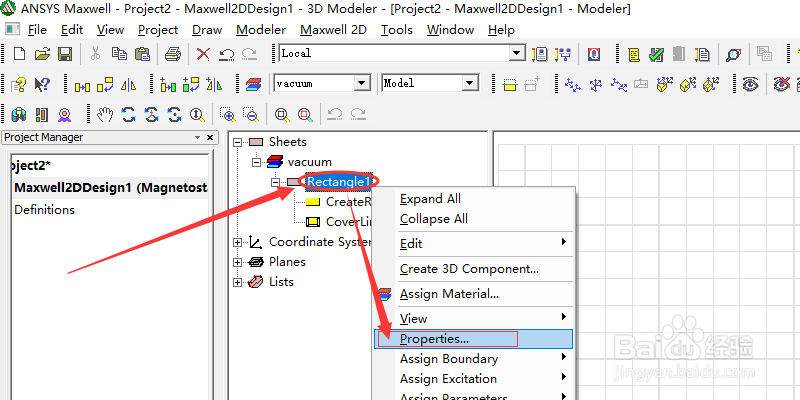This screenshot has height=400, width=800.
Task: Select the Duplicate around axis tool
Action: 191,84
